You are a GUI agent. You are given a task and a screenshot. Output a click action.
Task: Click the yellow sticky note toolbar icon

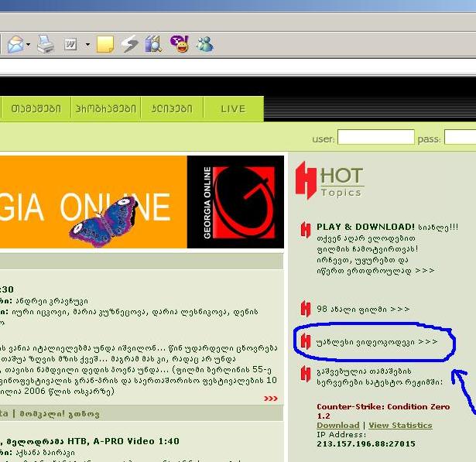click(105, 45)
